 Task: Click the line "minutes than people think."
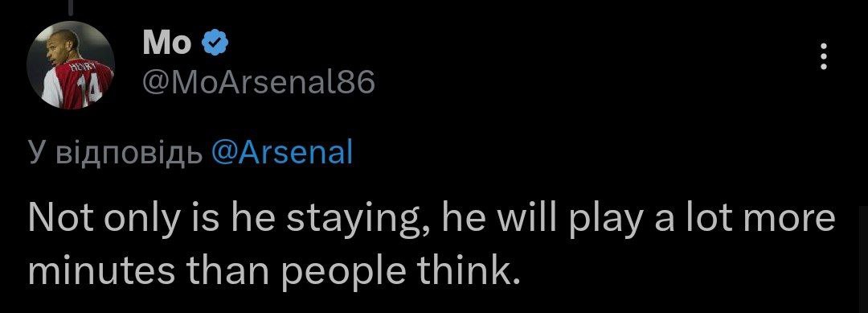275,271
